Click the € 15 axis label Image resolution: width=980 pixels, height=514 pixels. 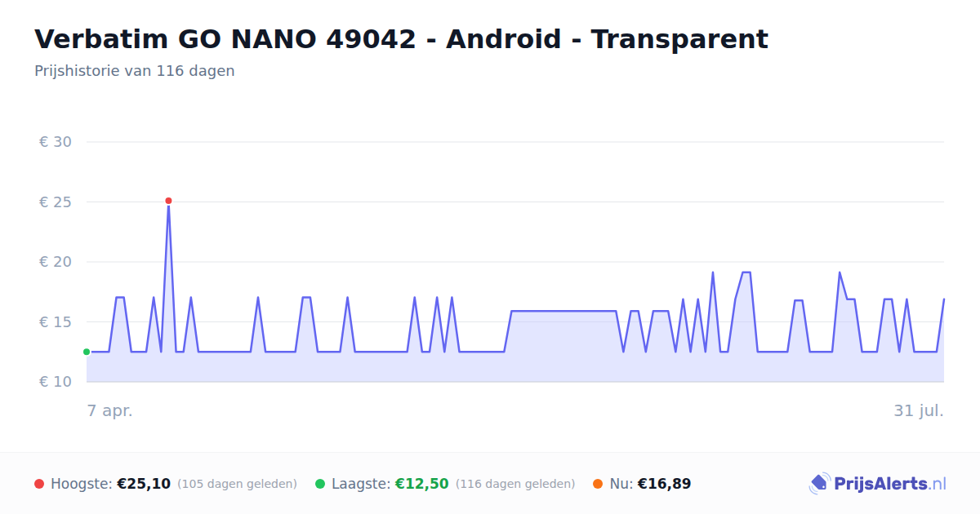pyautogui.click(x=56, y=322)
